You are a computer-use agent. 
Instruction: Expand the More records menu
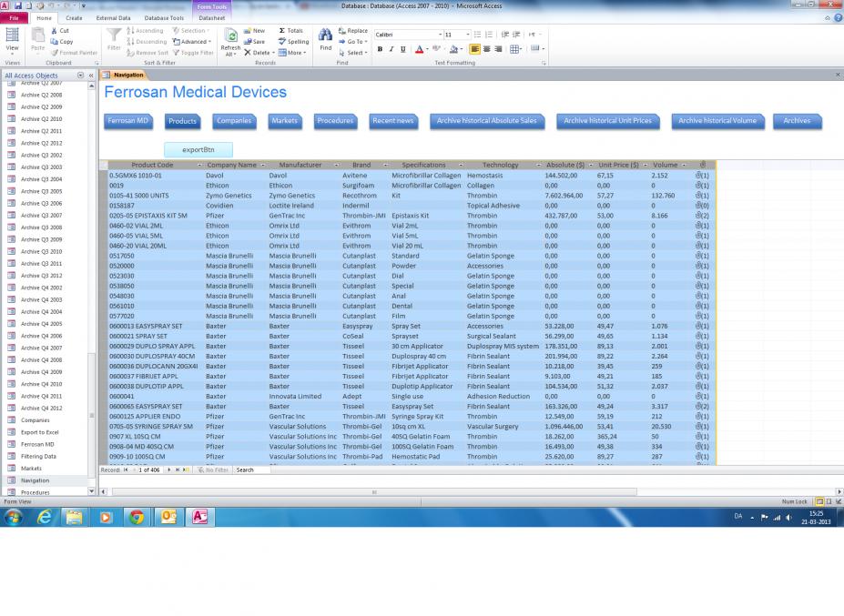292,53
